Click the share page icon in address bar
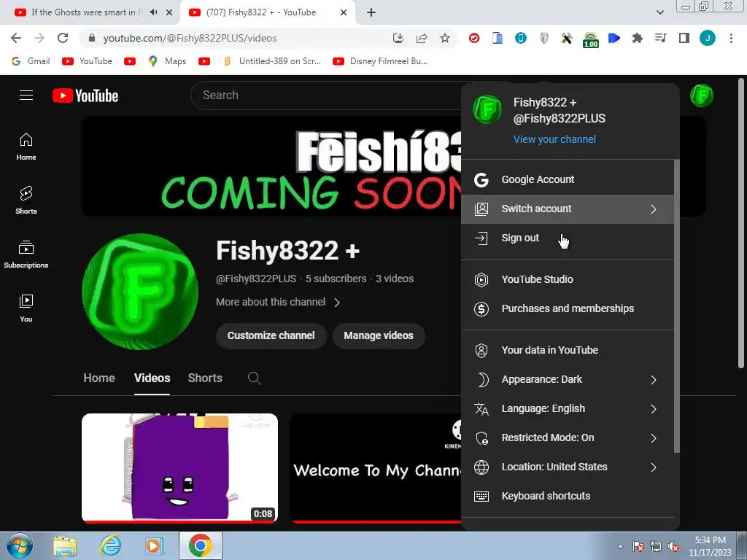This screenshot has width=747, height=560. (422, 38)
